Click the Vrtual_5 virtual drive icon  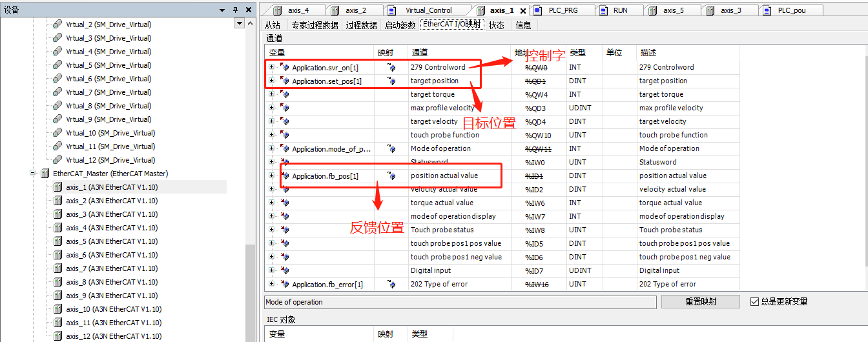pyautogui.click(x=57, y=65)
